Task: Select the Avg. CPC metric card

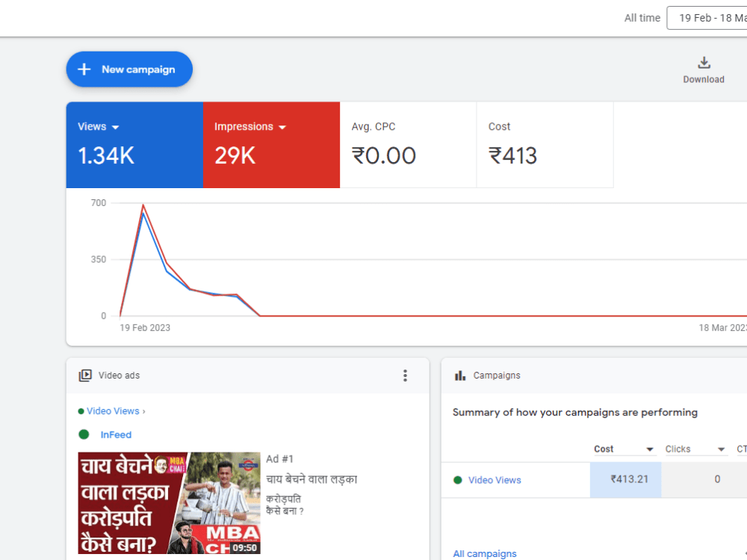Action: point(409,145)
